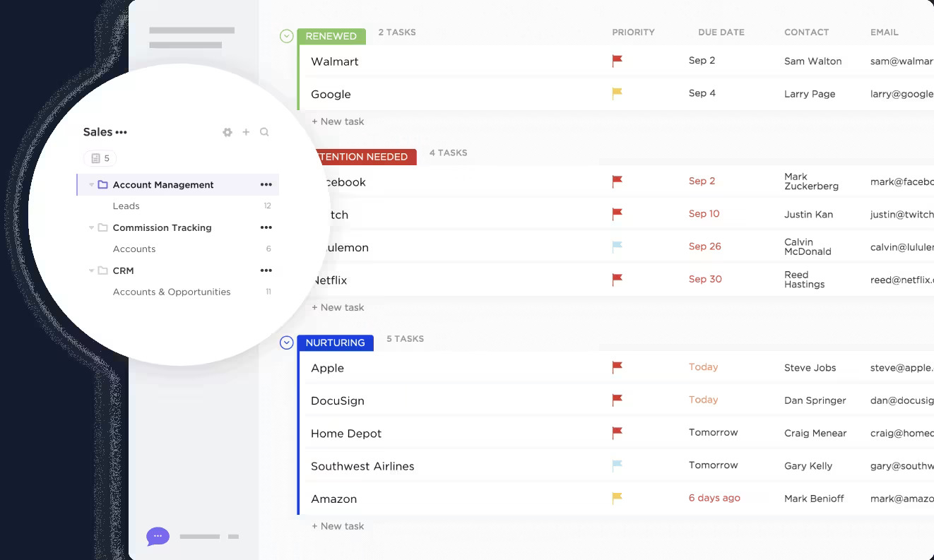Open the Accounts list
The width and height of the screenshot is (934, 560).
(134, 249)
